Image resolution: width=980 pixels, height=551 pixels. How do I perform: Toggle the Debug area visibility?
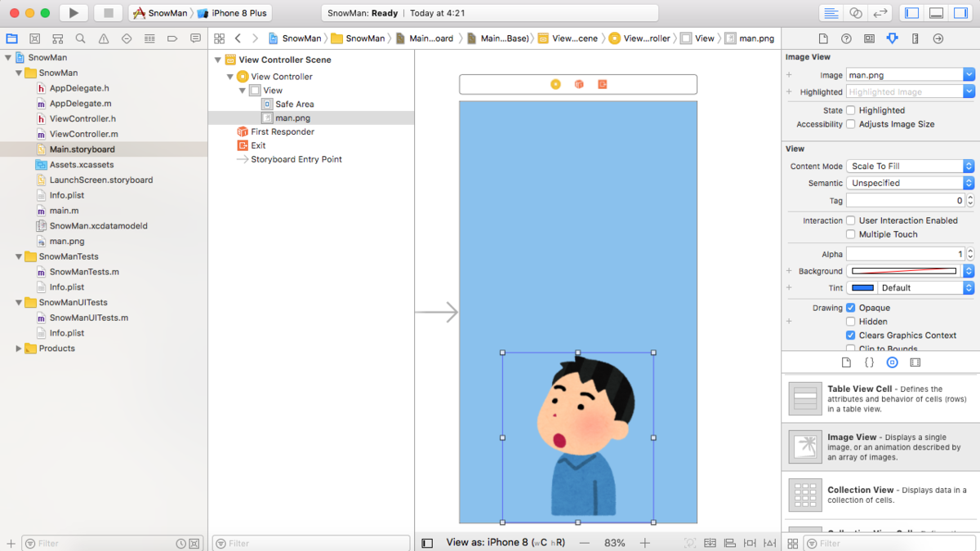pyautogui.click(x=937, y=13)
